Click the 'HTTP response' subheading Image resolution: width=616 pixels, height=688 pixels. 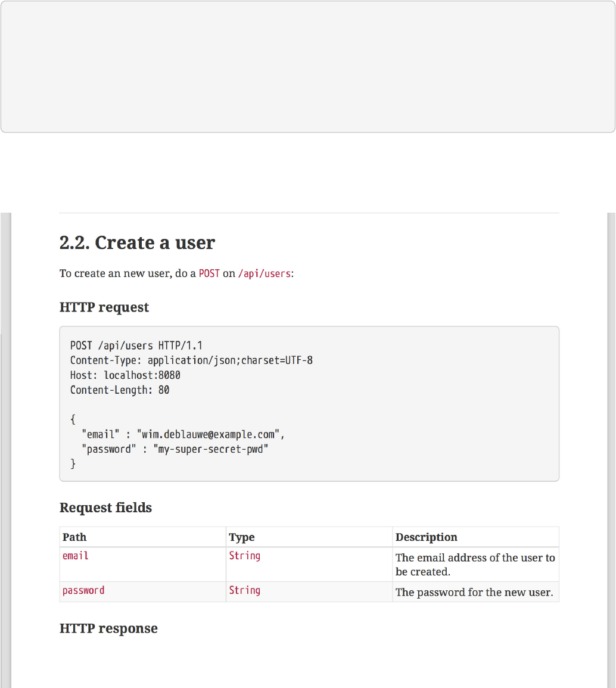point(108,628)
